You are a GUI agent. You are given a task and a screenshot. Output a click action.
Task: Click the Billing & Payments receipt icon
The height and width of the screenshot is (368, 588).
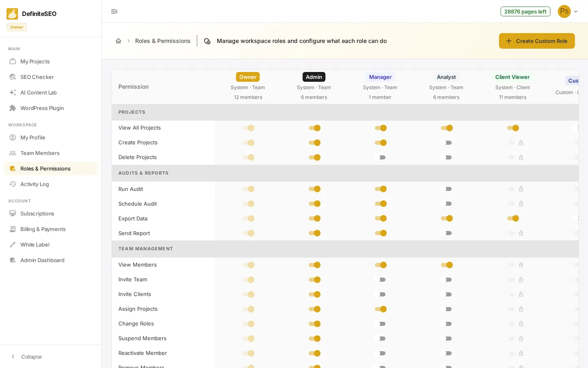[13, 229]
